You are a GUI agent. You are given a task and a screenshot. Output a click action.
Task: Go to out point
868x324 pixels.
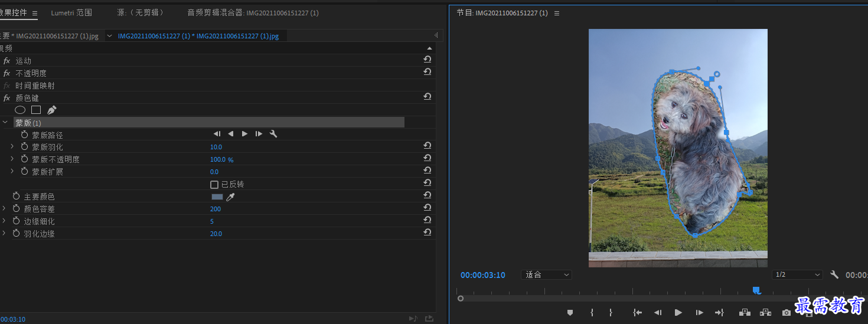point(719,313)
